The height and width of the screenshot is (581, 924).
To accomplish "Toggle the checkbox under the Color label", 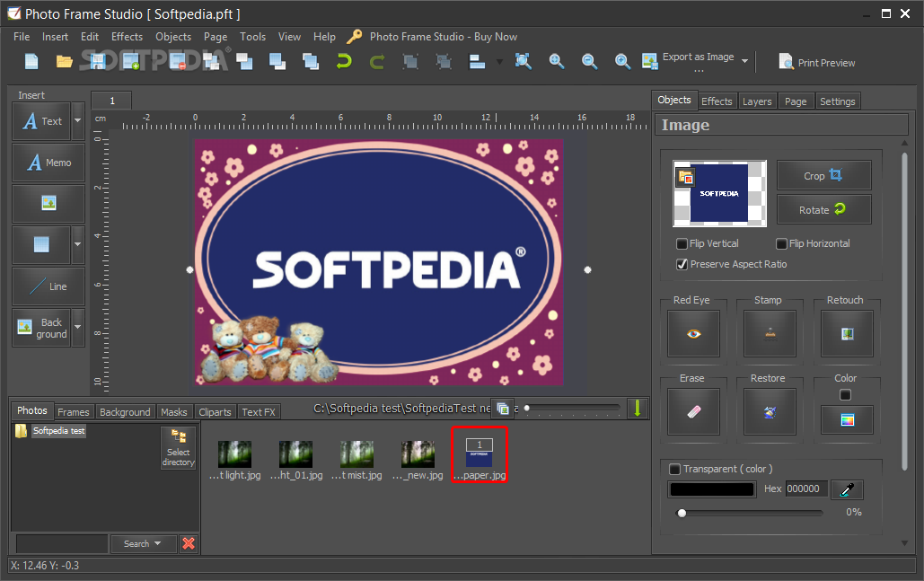I will point(845,395).
